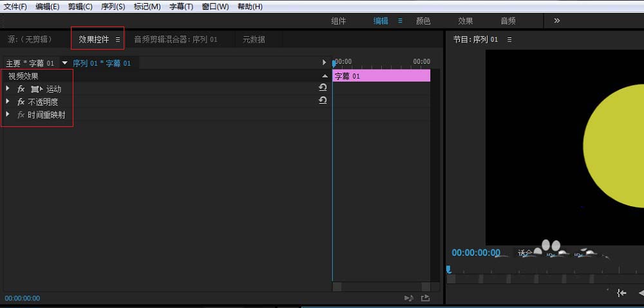Select the 编辑 workspace tab
The height and width of the screenshot is (308, 644).
[x=381, y=21]
